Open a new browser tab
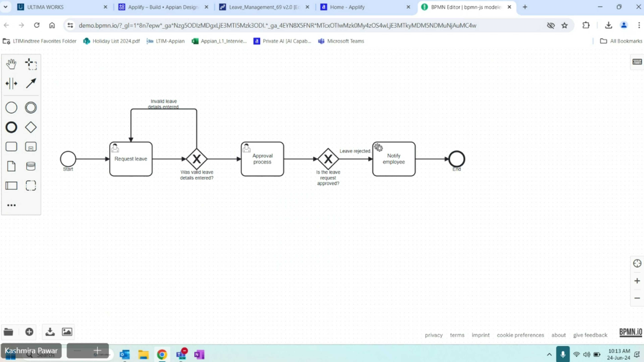The height and width of the screenshot is (362, 644). [525, 7]
